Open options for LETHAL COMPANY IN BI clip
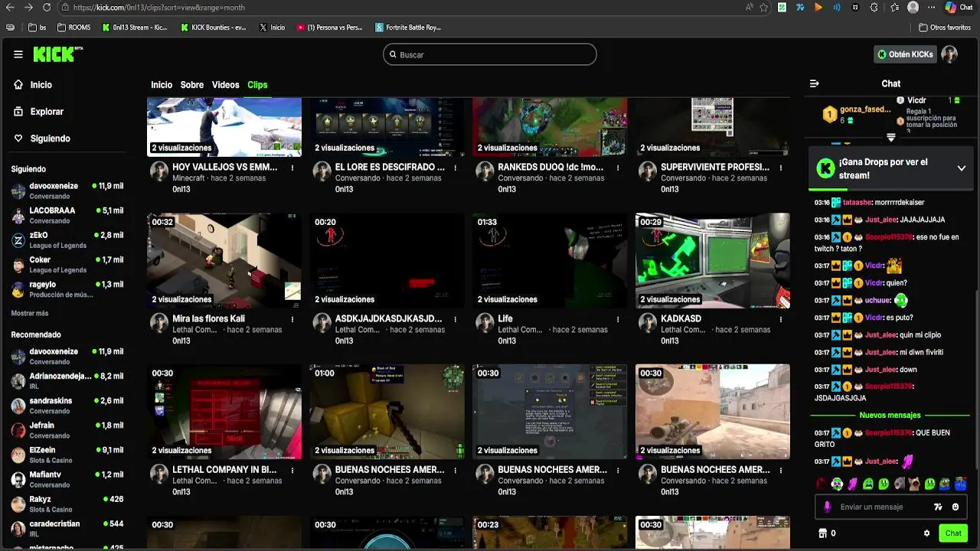The width and height of the screenshot is (980, 551). 292,470
